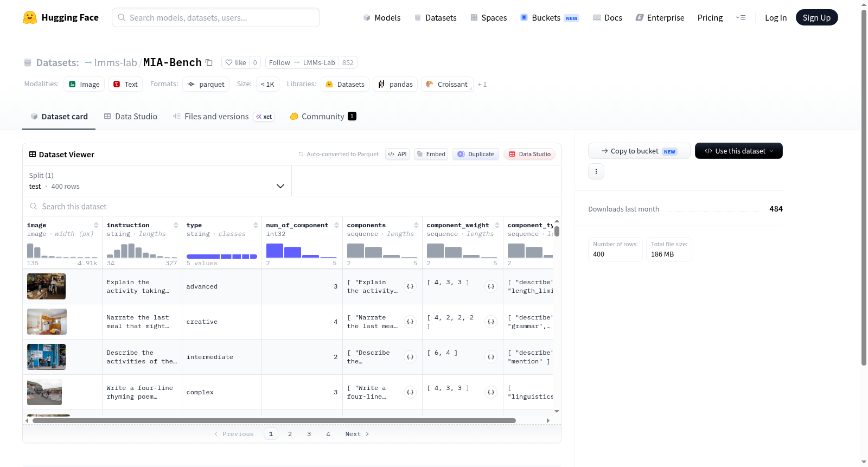Click the Embed viewer button
The height and width of the screenshot is (467, 868).
click(431, 154)
